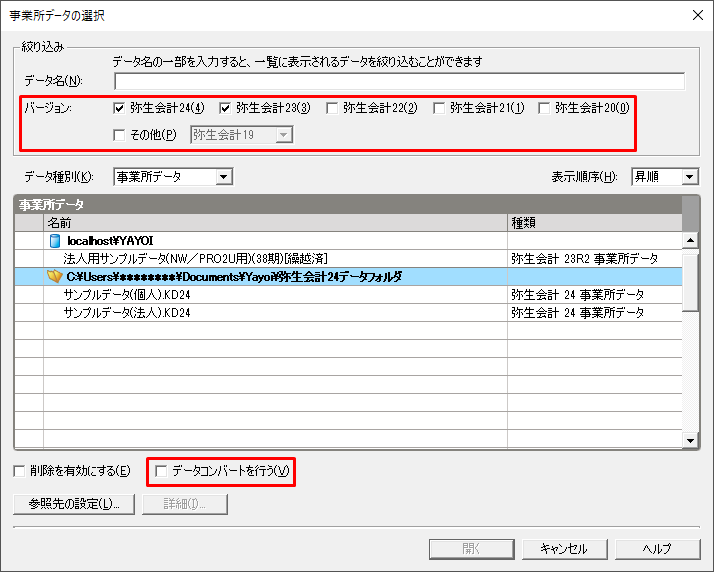714x572 pixels.
Task: Select the C:¥Users Documents 弥生会計24データフォルダ row
Action: [348, 276]
